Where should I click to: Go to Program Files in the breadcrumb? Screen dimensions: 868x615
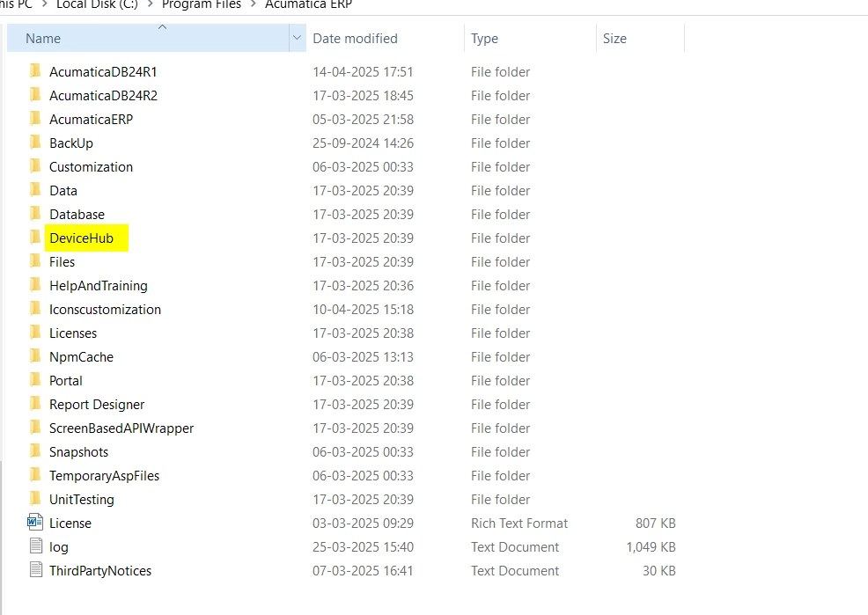point(202,4)
